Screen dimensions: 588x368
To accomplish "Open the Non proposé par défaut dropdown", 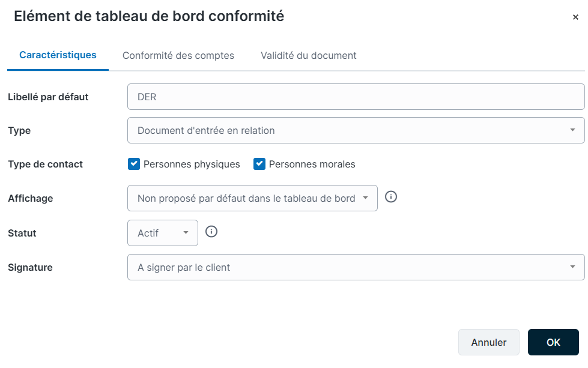I will coord(252,198).
